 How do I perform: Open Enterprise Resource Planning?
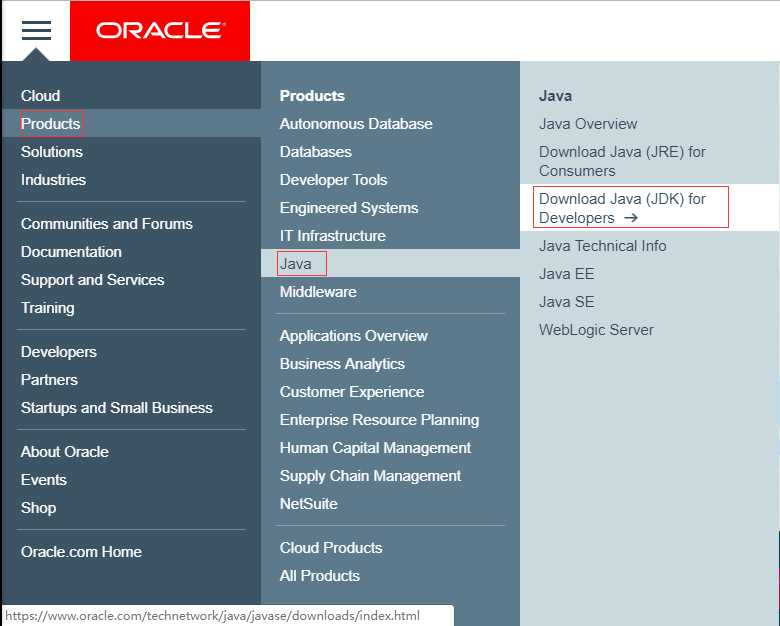[380, 420]
